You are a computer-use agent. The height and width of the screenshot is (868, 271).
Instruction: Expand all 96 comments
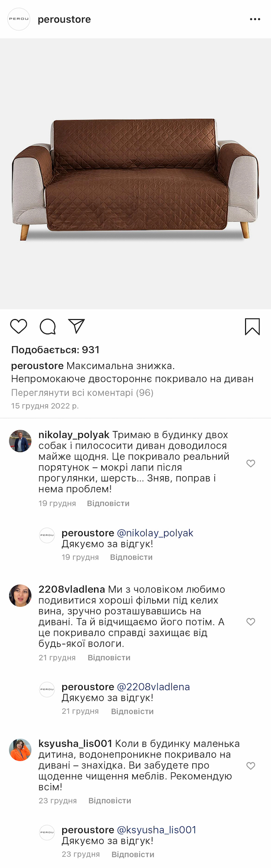point(82,393)
